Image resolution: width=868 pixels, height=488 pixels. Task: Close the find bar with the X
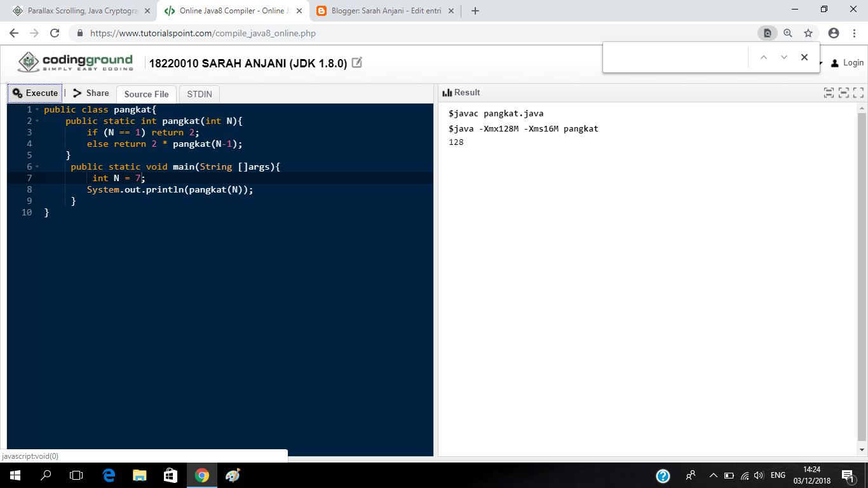point(804,57)
